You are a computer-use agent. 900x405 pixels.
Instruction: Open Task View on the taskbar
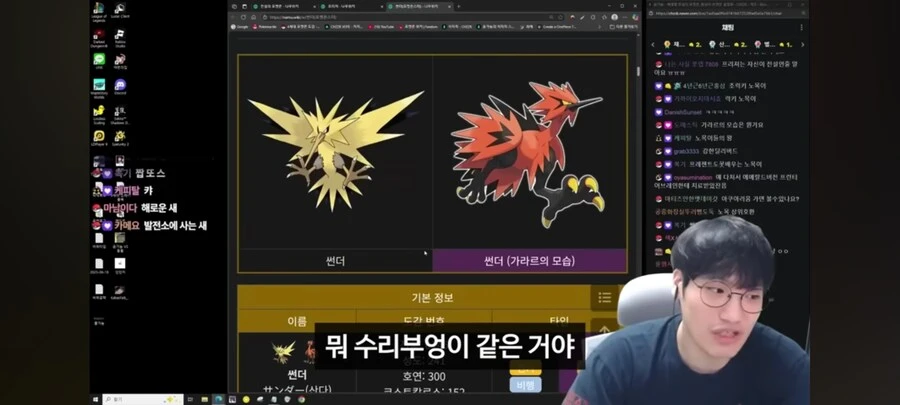[190, 399]
